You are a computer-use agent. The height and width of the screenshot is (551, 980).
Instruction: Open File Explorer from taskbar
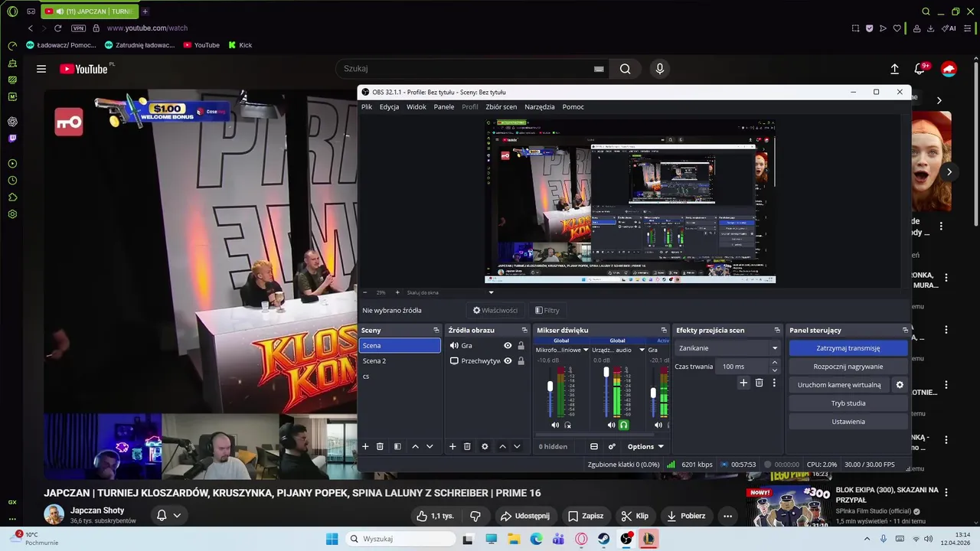[514, 539]
